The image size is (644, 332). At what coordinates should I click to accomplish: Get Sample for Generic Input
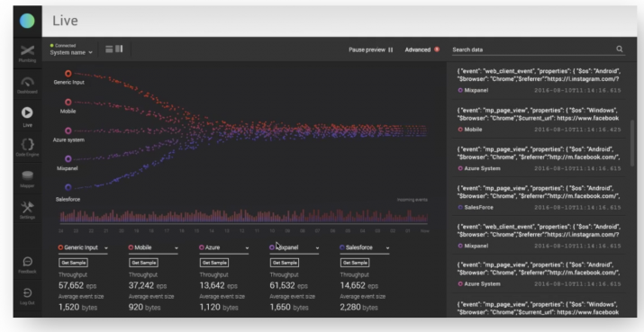click(73, 263)
